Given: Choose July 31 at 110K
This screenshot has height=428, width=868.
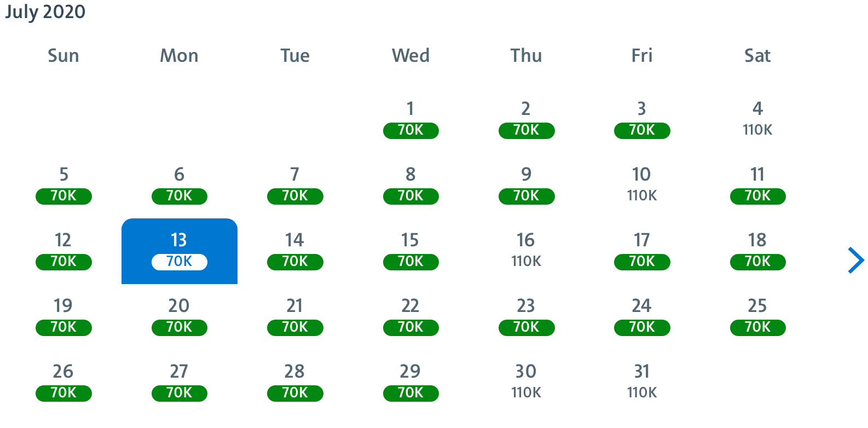Looking at the screenshot, I should pos(642,383).
